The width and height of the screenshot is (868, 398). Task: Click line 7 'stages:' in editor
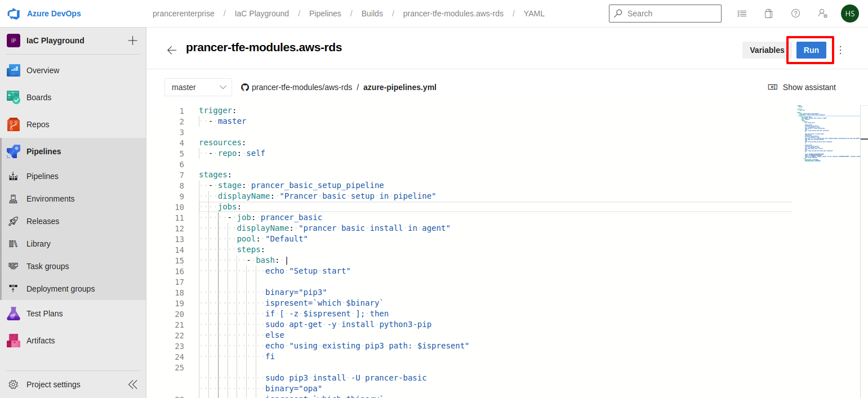(x=215, y=175)
